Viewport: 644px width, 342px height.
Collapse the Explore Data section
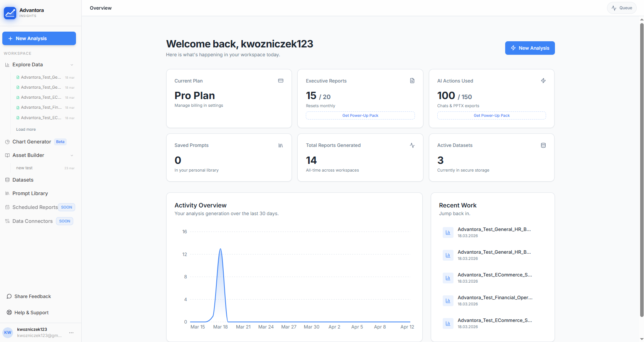(72, 65)
